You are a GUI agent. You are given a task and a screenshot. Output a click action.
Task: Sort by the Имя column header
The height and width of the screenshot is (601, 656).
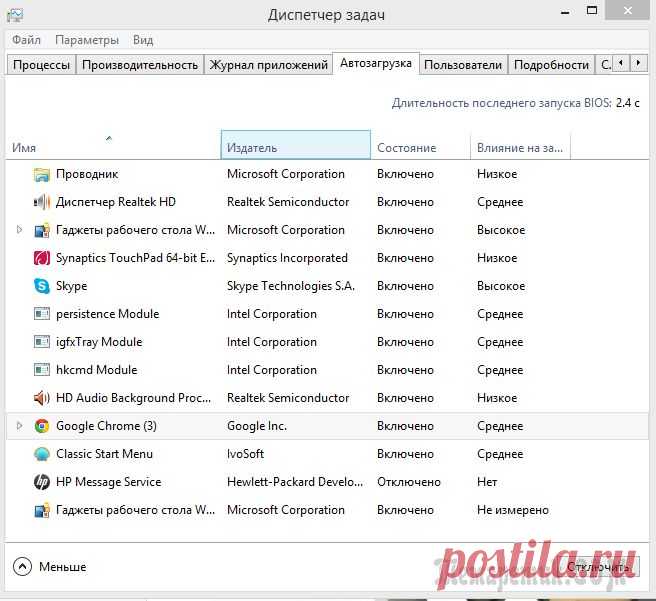pos(113,145)
